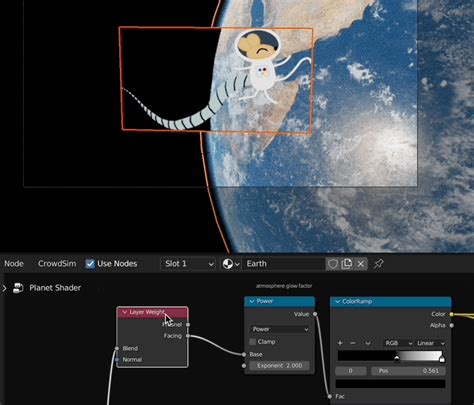Click the ColorRamp Color output socket
The image size is (474, 405).
click(x=452, y=314)
